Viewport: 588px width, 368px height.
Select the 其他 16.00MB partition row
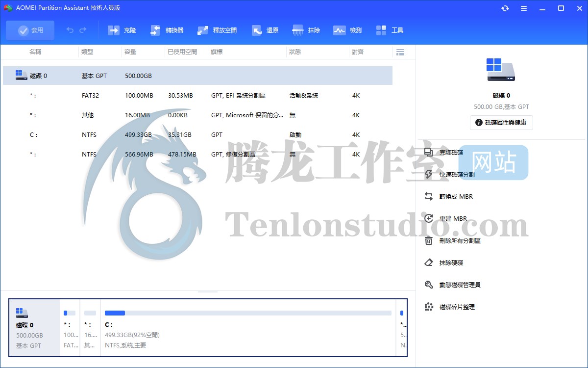coord(197,115)
